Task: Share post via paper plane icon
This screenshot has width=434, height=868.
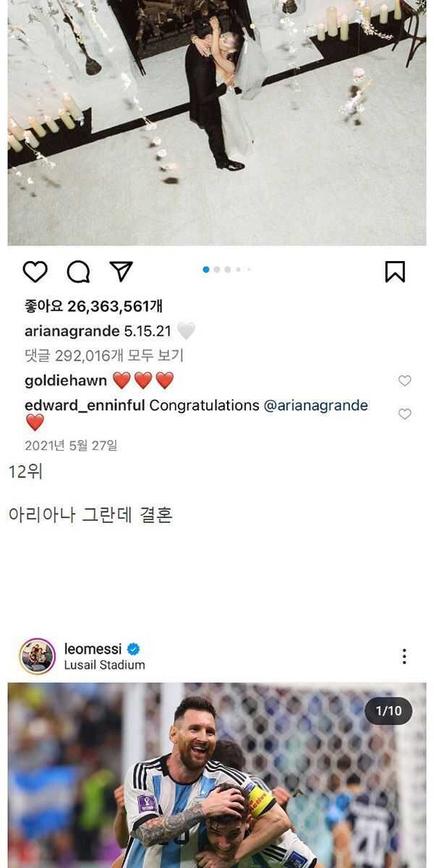Action: pos(121,271)
